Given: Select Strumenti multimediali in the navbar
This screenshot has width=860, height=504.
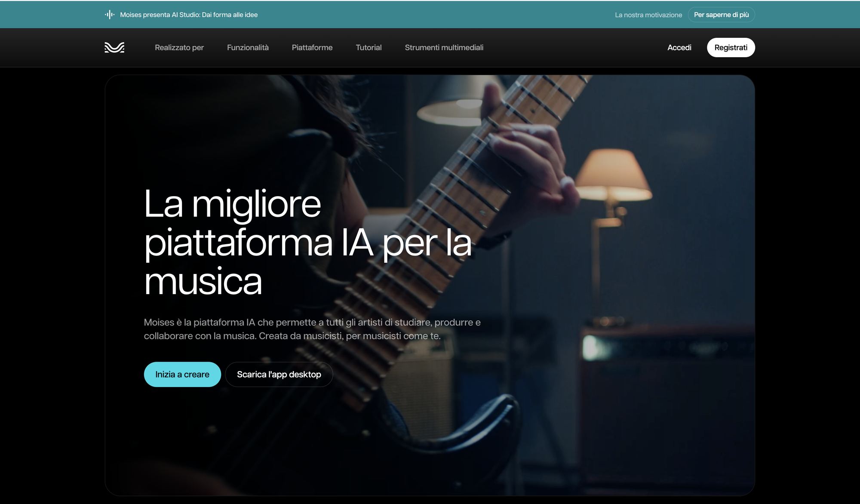Looking at the screenshot, I should pyautogui.click(x=444, y=48).
